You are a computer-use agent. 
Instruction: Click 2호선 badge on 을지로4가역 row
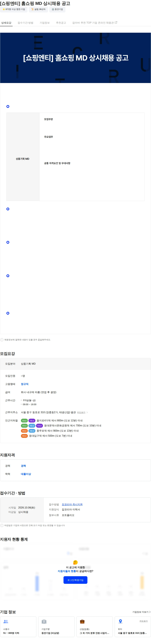coord(24,420)
